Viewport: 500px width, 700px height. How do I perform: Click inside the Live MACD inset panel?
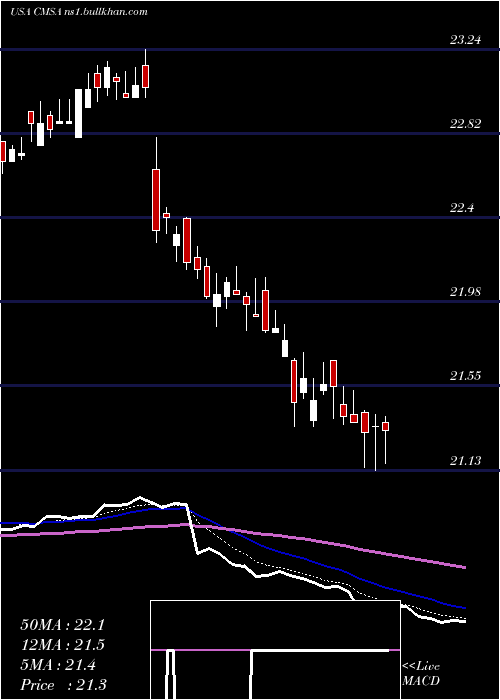coord(275,650)
